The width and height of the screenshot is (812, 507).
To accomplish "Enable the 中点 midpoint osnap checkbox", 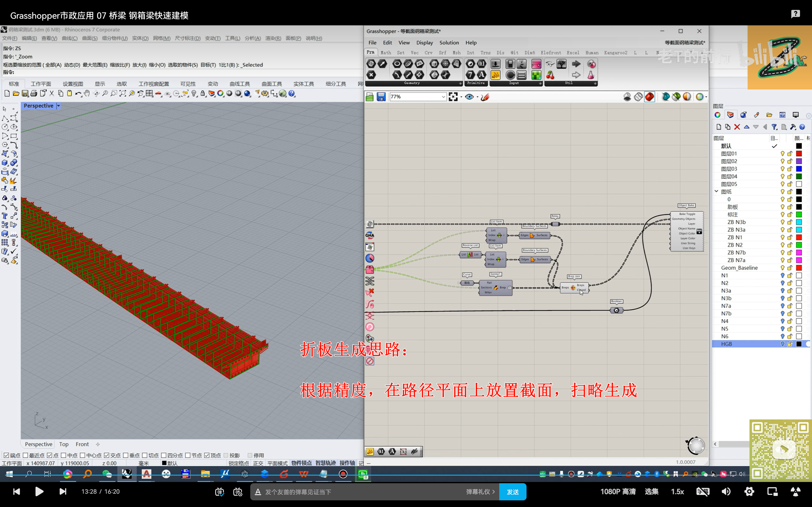I will coord(64,455).
